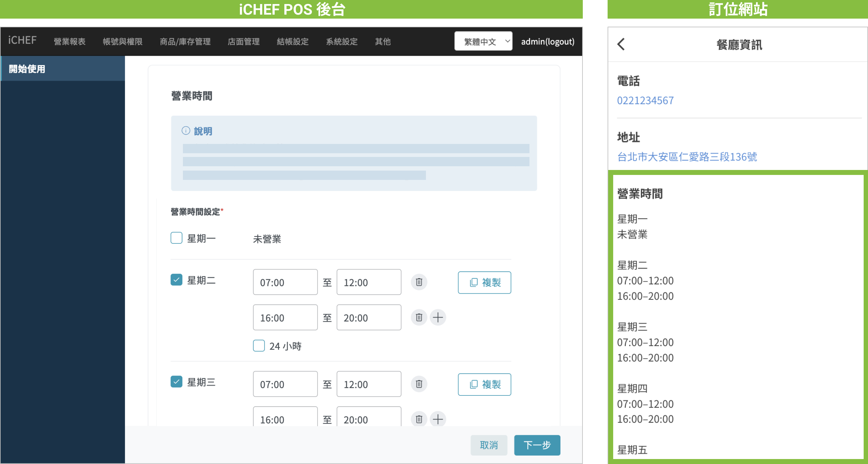The height and width of the screenshot is (464, 868).
Task: Open the 繁體中文 language dropdown
Action: [483, 41]
